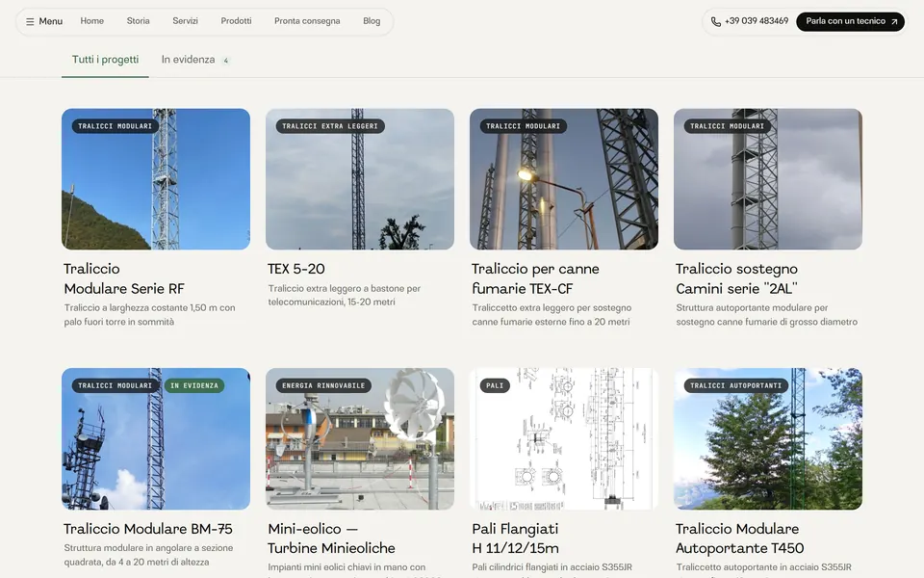Click the In Evidenza badge on BM-75
The height and width of the screenshot is (578, 924).
pos(193,385)
